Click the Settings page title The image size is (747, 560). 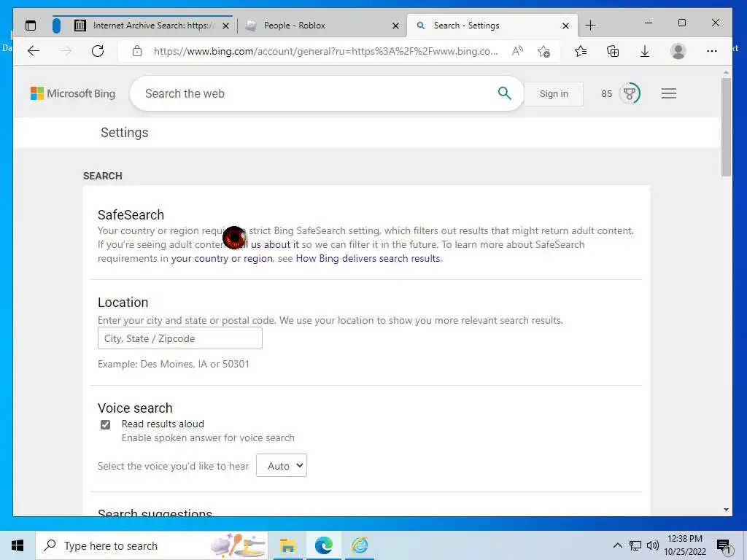click(124, 133)
